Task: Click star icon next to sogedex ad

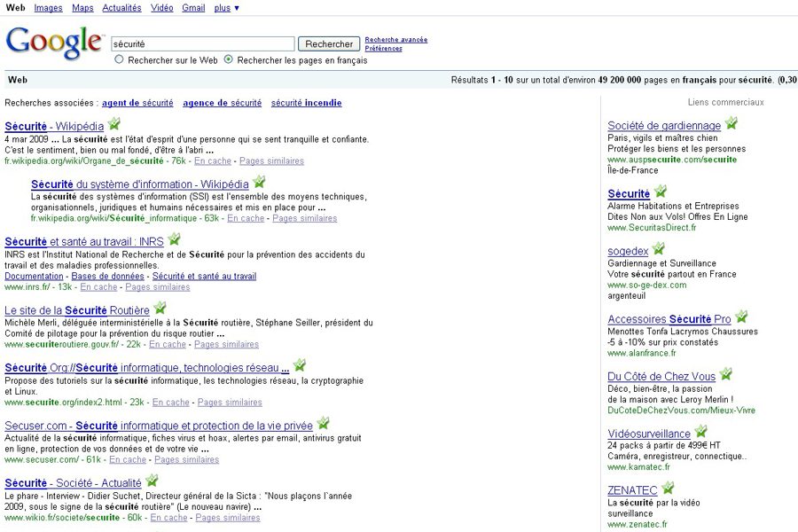Action: 658,250
